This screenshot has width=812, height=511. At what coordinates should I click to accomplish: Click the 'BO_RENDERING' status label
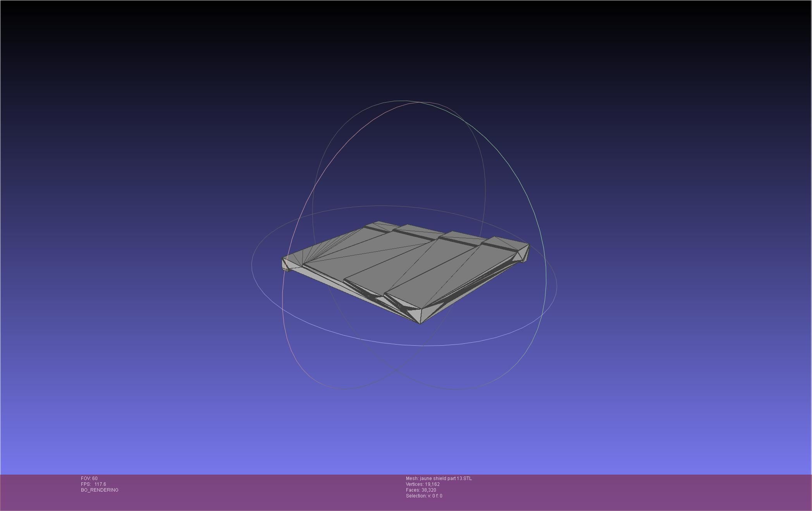point(100,490)
